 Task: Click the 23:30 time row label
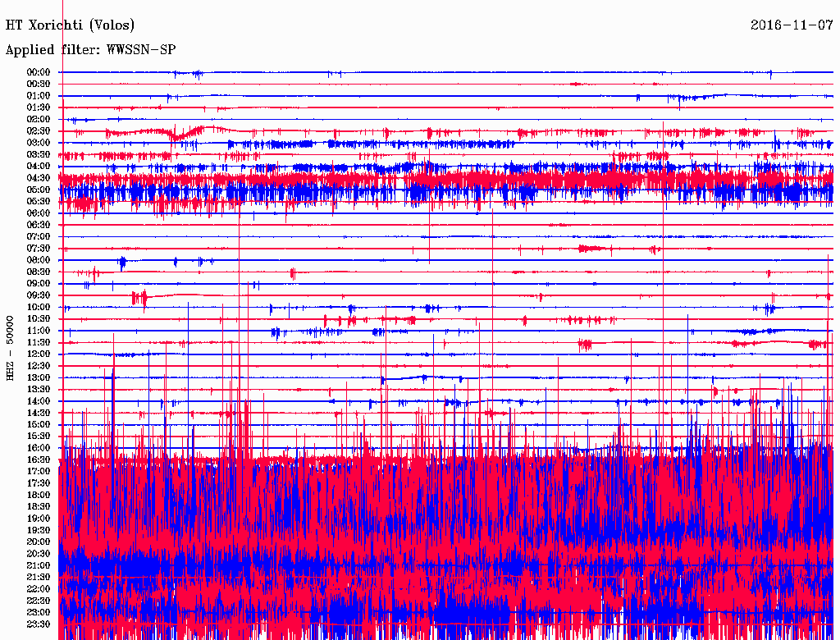pos(39,624)
